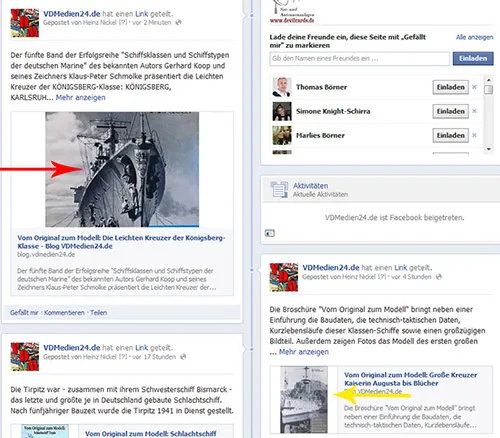Remove the Simone Knight-Schirra suggestion with the X
Screen dimensions: 500x438
[x=474, y=111]
